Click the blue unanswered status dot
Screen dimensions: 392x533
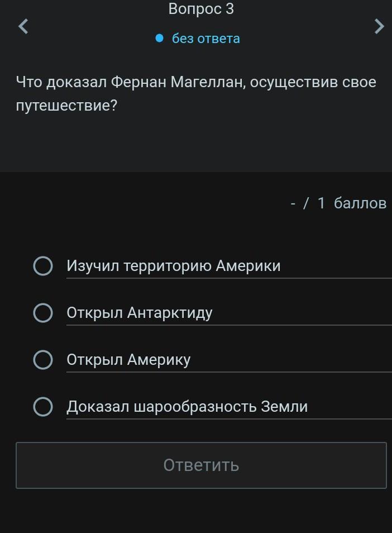pyautogui.click(x=159, y=38)
